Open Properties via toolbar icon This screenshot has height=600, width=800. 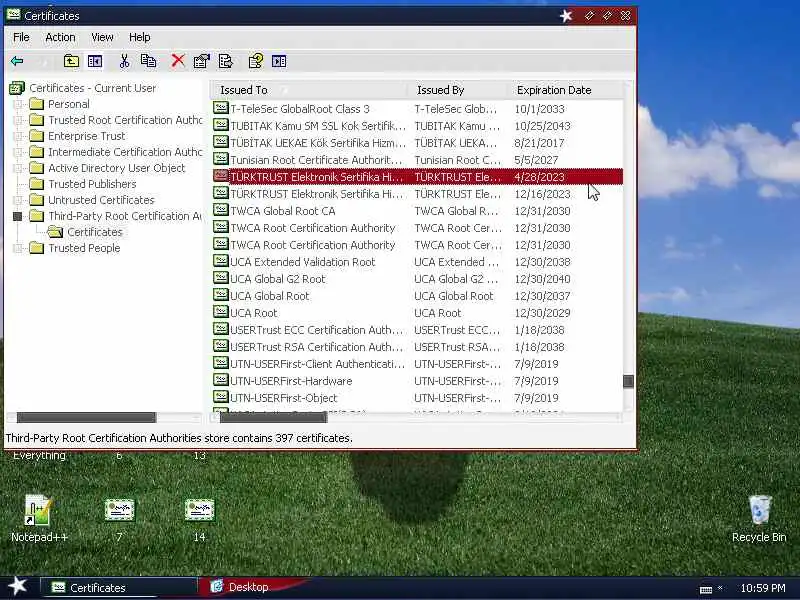coord(202,61)
